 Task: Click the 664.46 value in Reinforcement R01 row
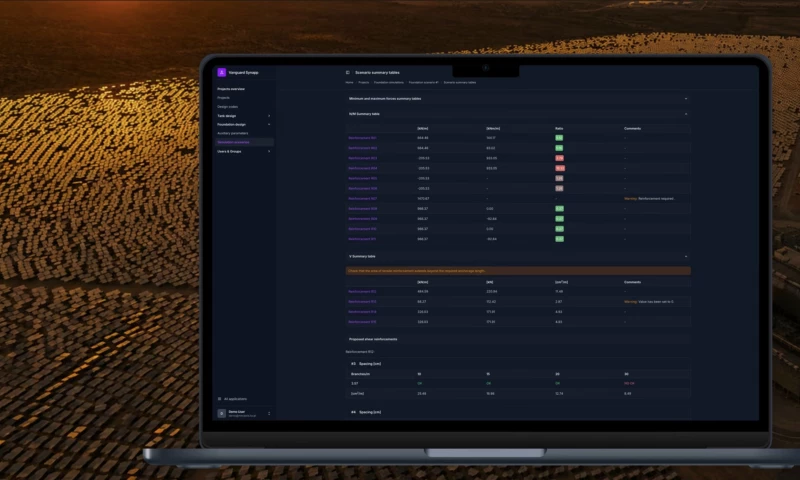[422, 138]
